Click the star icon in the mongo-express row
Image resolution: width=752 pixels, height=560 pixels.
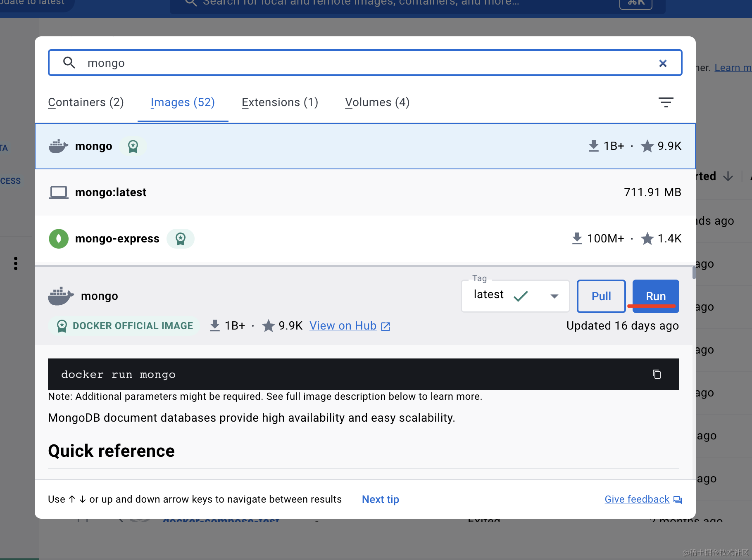point(647,239)
